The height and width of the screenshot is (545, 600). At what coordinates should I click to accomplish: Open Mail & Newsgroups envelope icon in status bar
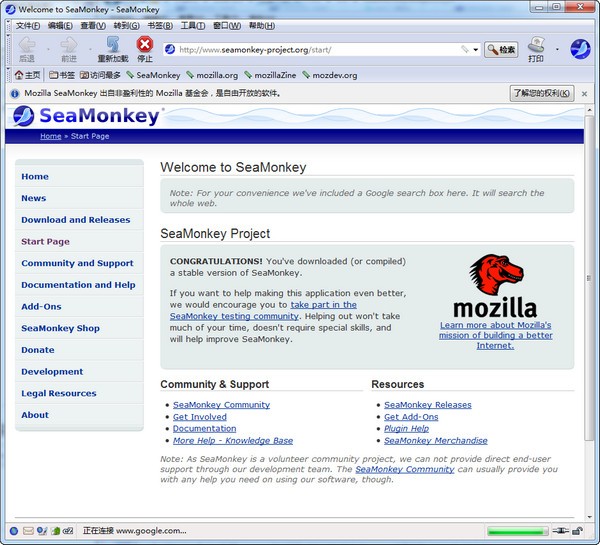tap(28, 531)
